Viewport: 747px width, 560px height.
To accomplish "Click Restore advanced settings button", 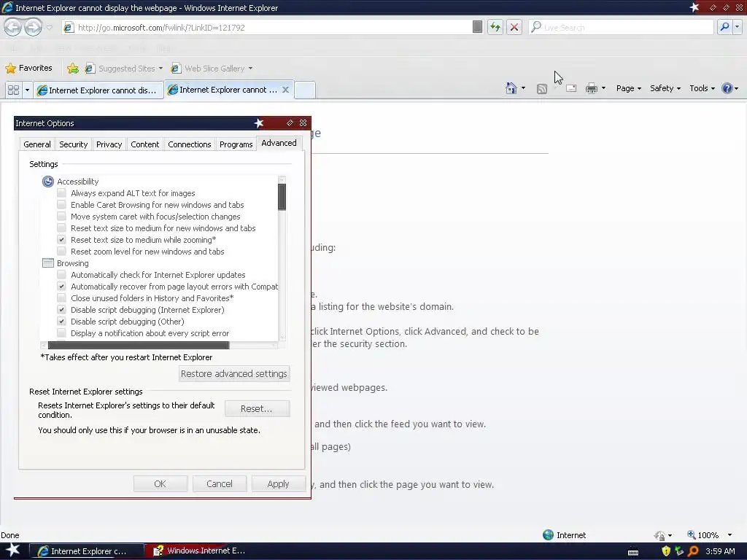I will click(x=234, y=374).
